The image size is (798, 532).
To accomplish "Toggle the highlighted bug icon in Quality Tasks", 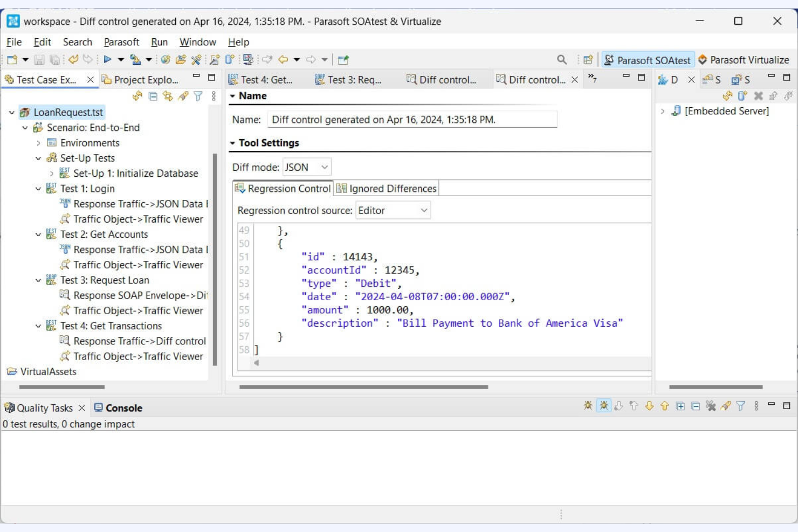I will (x=603, y=407).
